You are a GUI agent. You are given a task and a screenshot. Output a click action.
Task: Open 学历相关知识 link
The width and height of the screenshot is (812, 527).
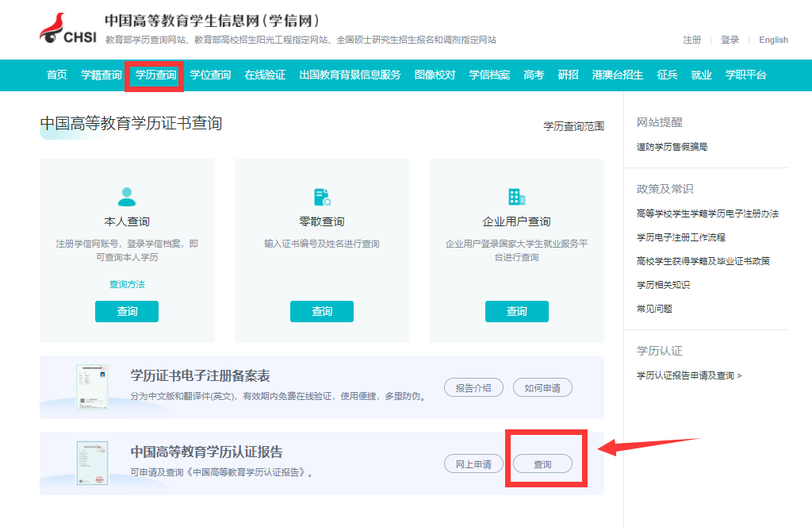coord(664,285)
